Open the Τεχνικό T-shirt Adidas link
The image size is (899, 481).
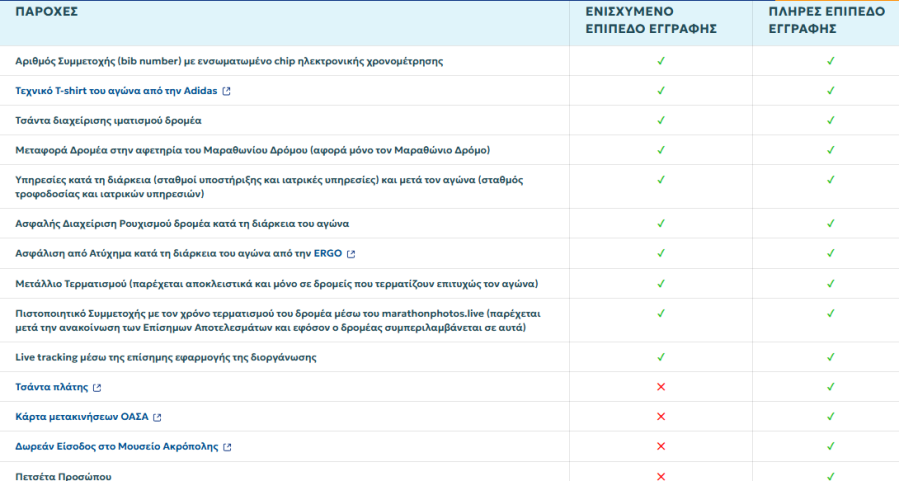pyautogui.click(x=116, y=91)
